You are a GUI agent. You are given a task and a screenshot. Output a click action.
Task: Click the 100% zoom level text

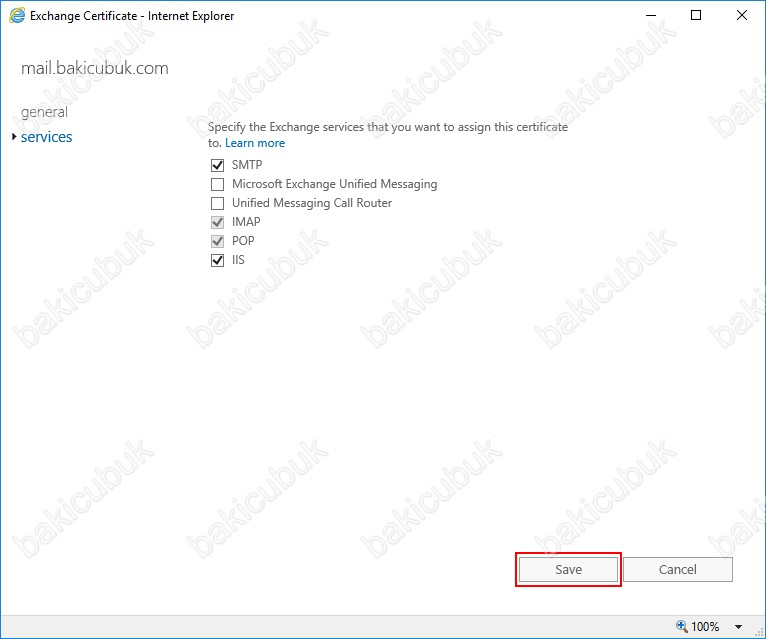704,626
